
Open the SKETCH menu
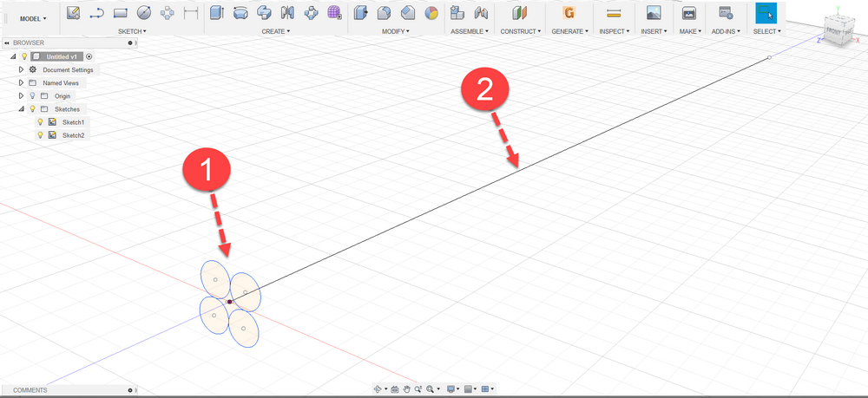click(132, 31)
